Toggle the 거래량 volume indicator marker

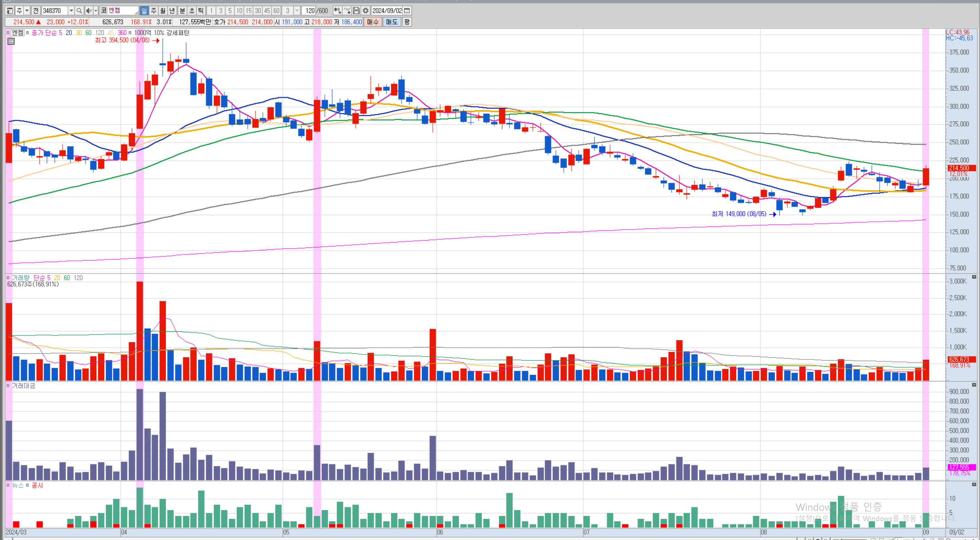pyautogui.click(x=7, y=278)
